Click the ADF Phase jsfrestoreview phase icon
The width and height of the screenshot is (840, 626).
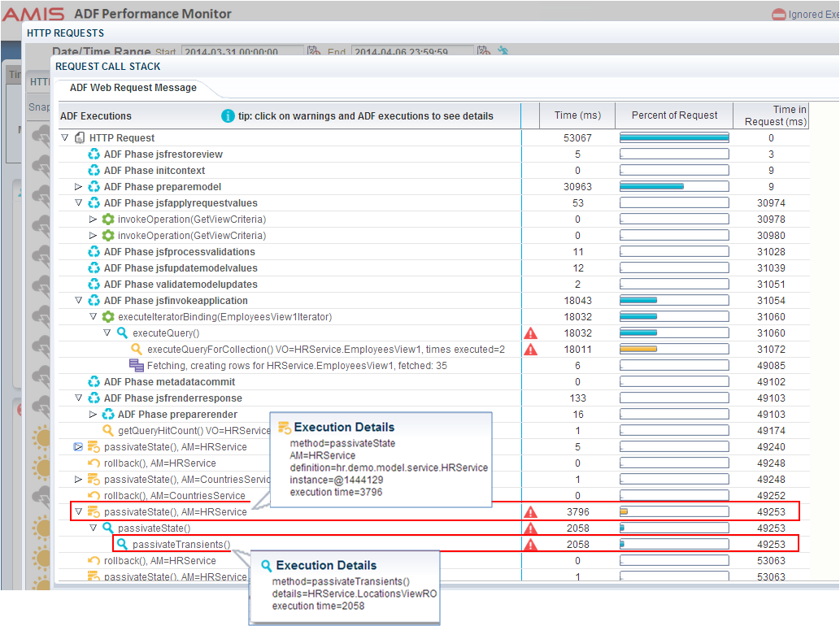point(93,154)
